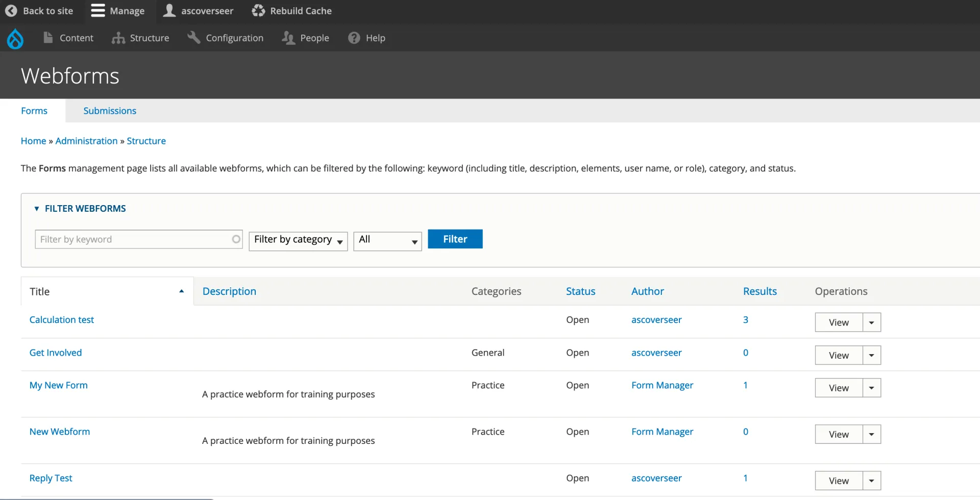Expand operations dropdown for New Webform

pyautogui.click(x=872, y=434)
